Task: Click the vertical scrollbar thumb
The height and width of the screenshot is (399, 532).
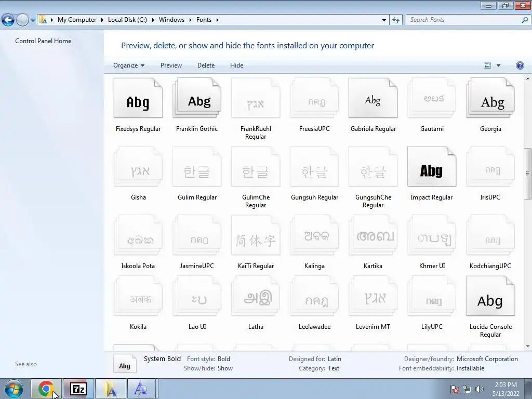Action: (527, 174)
